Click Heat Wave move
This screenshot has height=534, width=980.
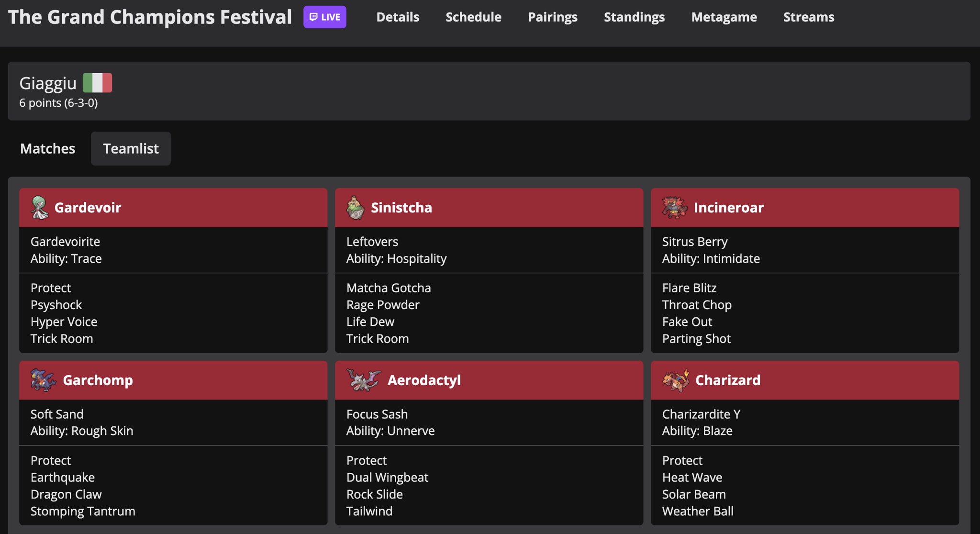click(x=692, y=478)
